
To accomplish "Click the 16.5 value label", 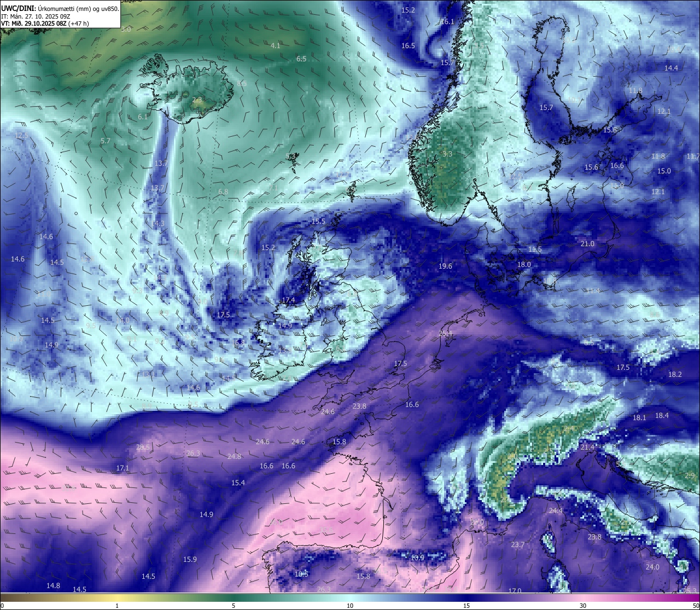I will (x=409, y=46).
